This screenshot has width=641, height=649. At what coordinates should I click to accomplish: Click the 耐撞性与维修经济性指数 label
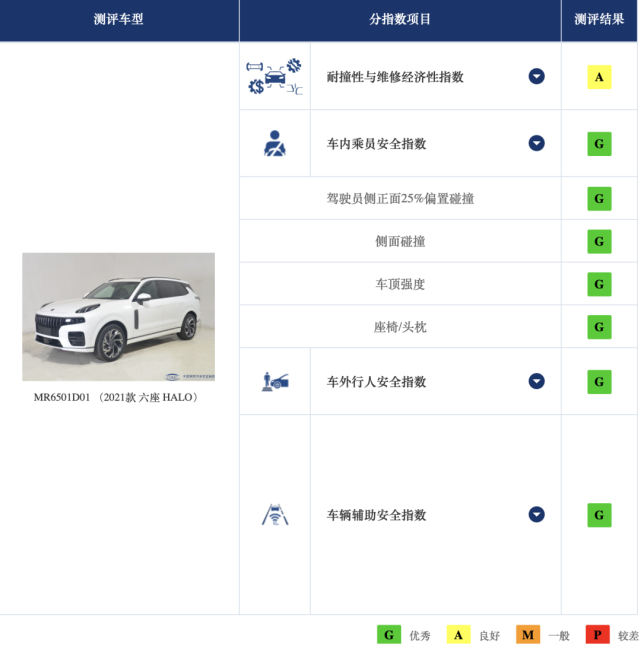click(x=395, y=77)
